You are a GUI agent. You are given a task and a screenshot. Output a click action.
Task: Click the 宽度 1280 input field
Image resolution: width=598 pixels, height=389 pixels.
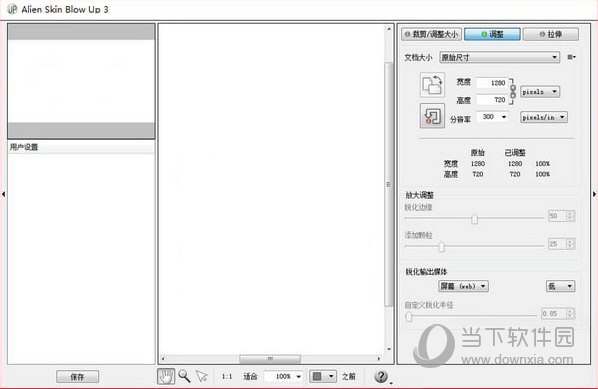coord(492,83)
